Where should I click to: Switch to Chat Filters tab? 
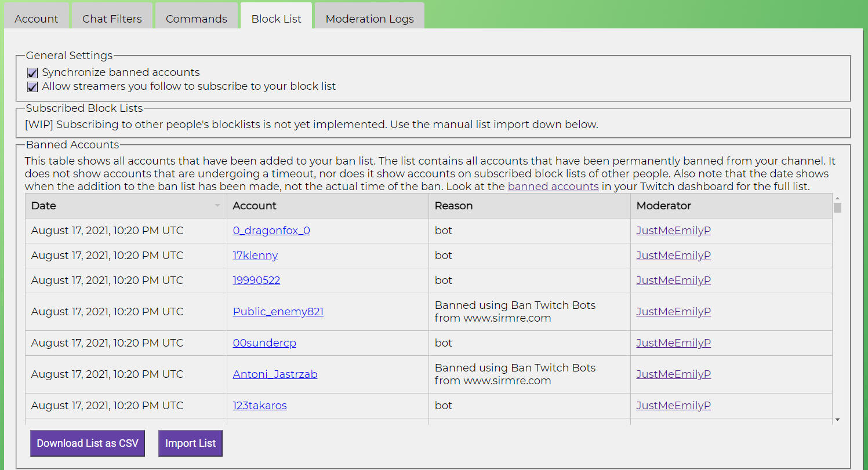pyautogui.click(x=112, y=19)
